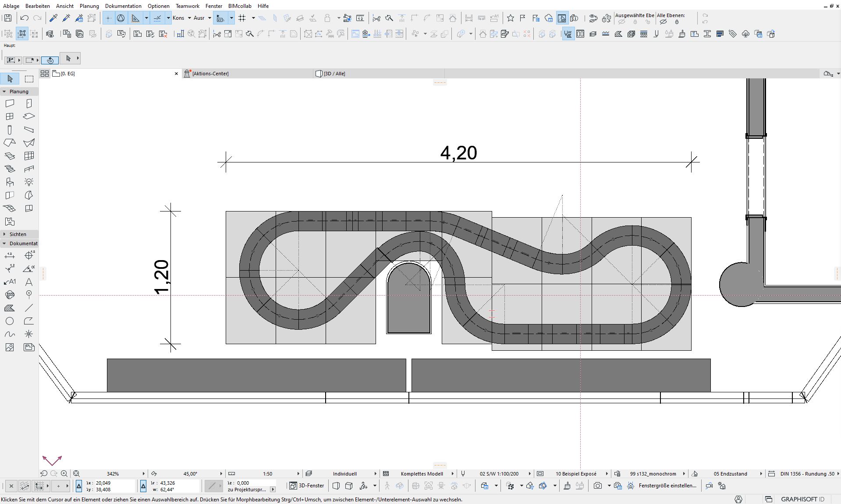
Task: Click Fenstergröße einstellen button
Action: (x=667, y=486)
